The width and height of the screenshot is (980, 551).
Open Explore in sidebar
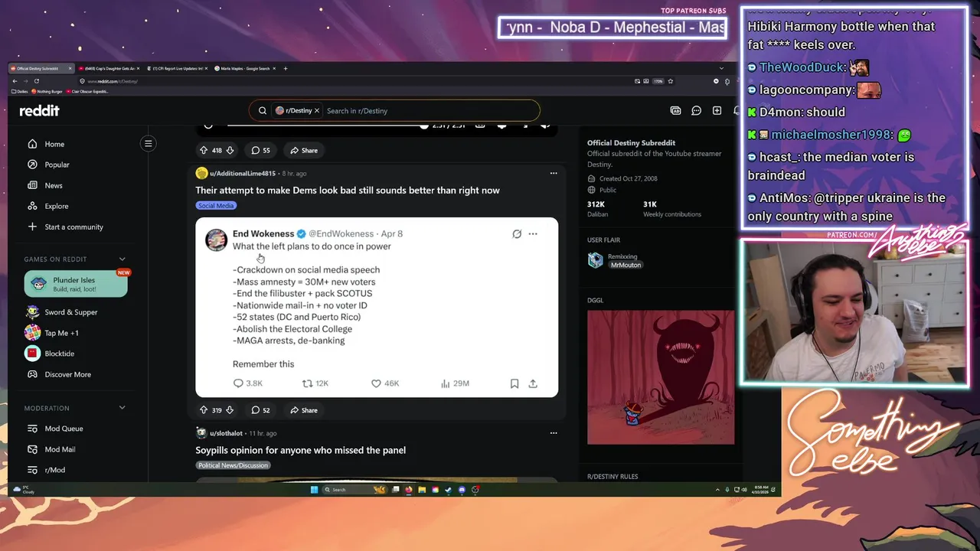tap(57, 206)
